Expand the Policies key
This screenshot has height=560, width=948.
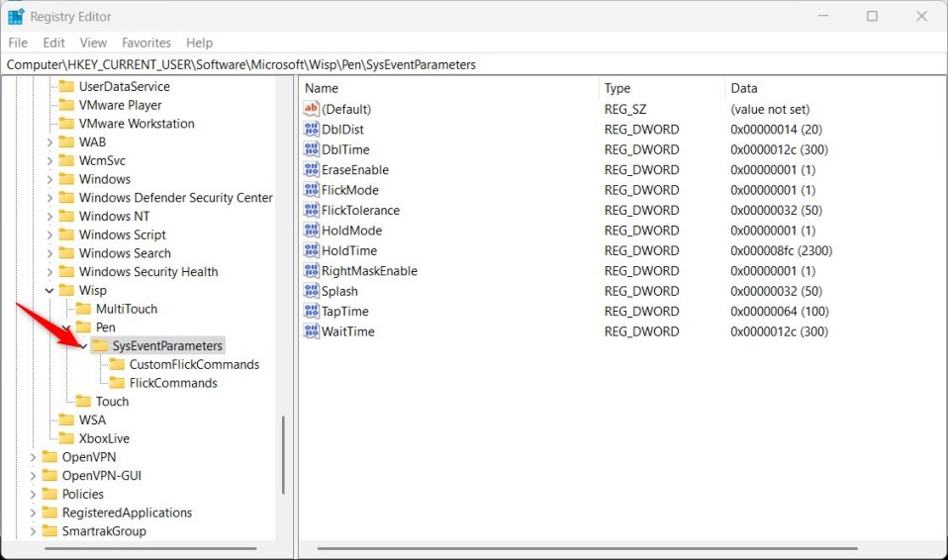point(33,494)
